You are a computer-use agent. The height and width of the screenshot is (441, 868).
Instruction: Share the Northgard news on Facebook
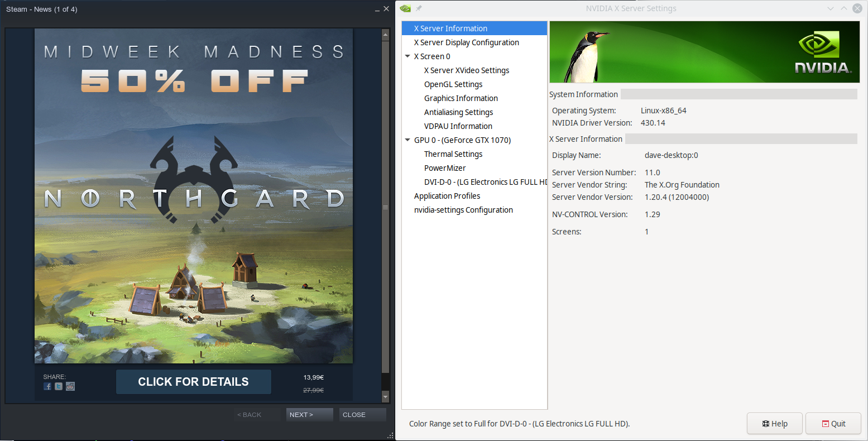[x=47, y=386]
